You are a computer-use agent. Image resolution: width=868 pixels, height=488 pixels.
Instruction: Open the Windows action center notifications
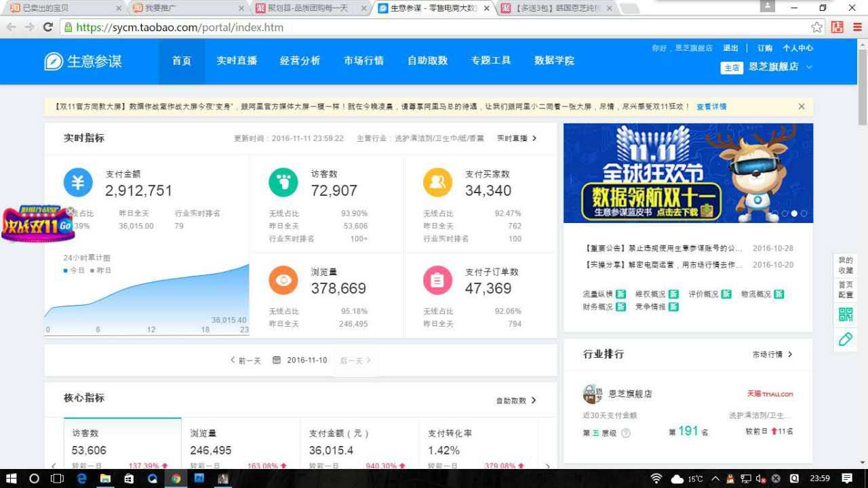846,479
